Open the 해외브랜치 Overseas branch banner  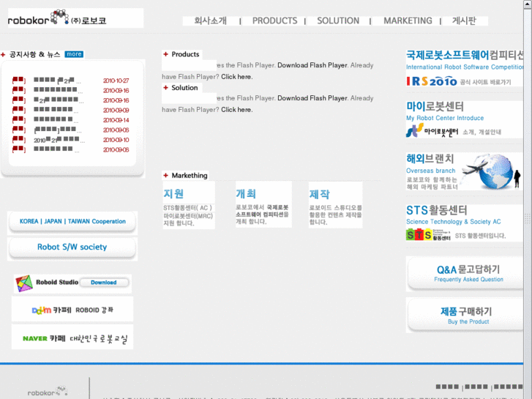(x=465, y=171)
